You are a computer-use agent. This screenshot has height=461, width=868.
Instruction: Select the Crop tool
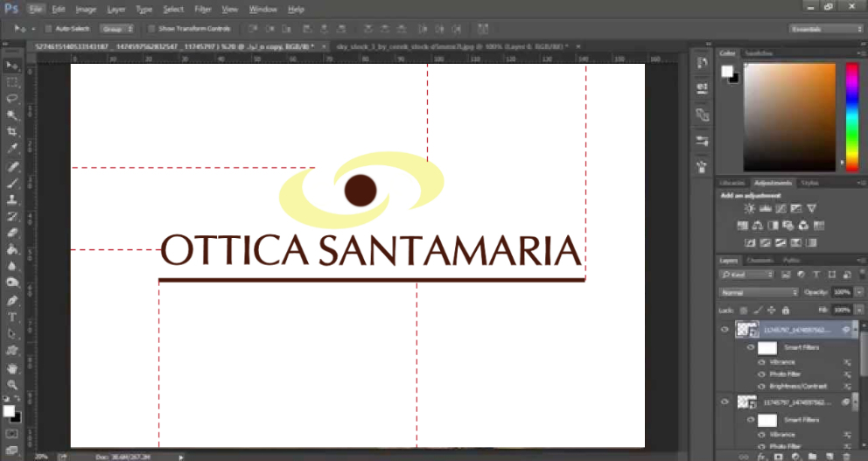click(12, 132)
